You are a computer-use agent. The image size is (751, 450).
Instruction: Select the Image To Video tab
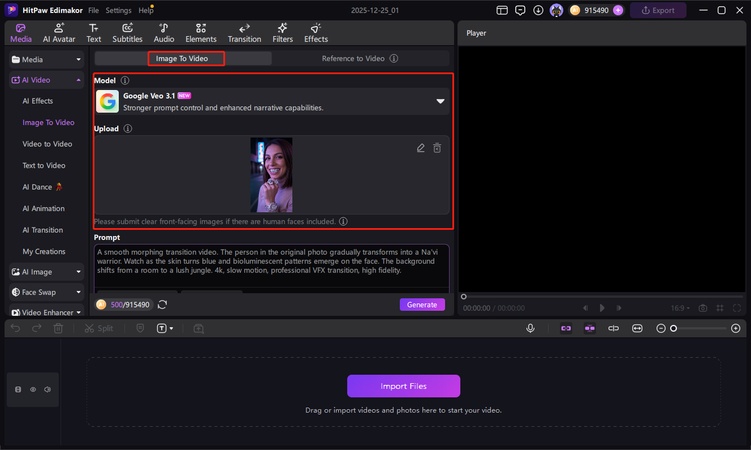coord(182,58)
